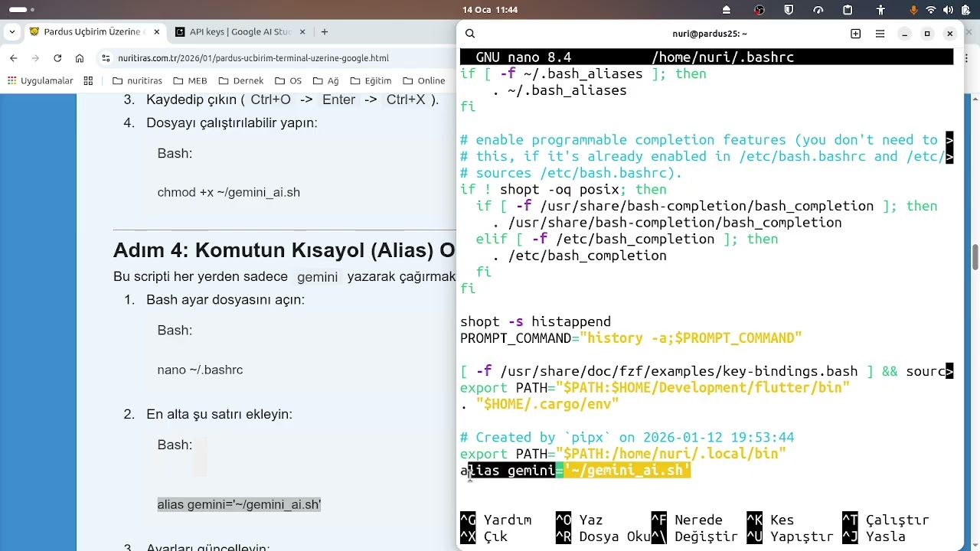Click the nuri@pardus25 terminal title
Image resolution: width=980 pixels, height=551 pixels.
pyautogui.click(x=710, y=34)
